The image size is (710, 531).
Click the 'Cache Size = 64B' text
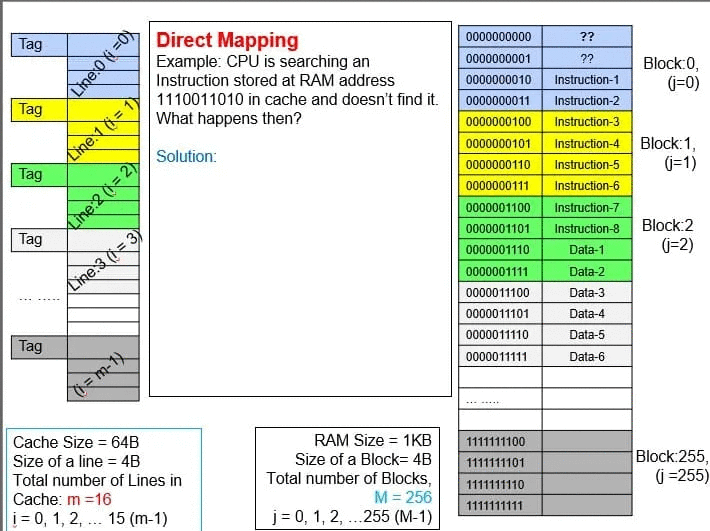76,442
